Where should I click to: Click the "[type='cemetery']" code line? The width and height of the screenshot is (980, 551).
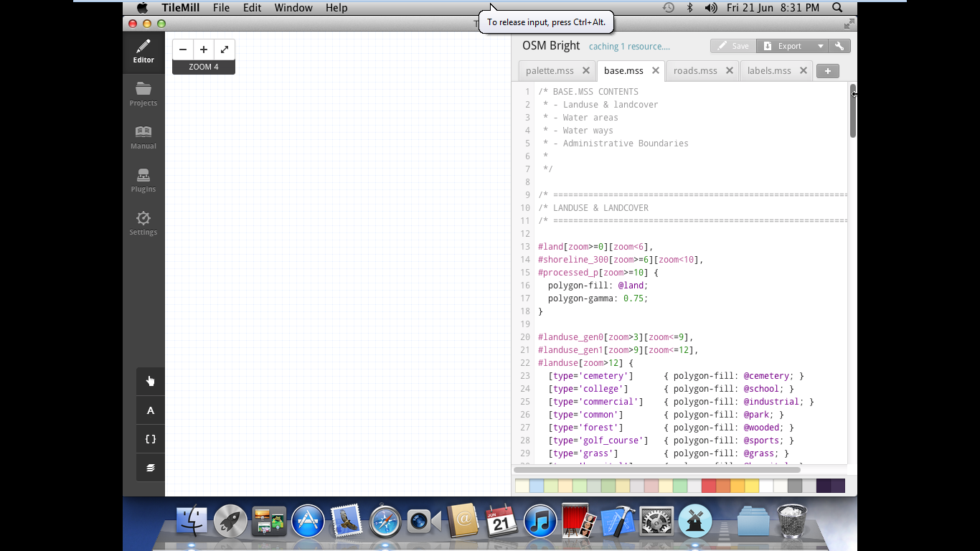[x=676, y=376]
